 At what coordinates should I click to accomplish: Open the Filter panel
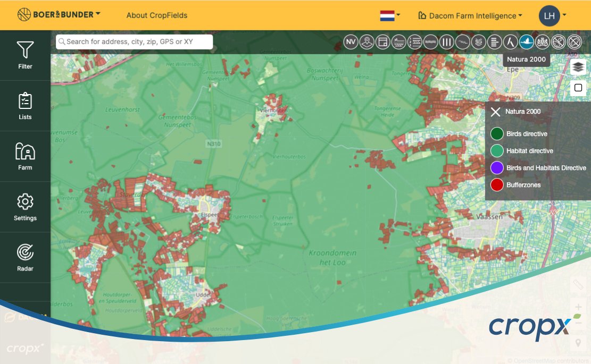pos(25,55)
